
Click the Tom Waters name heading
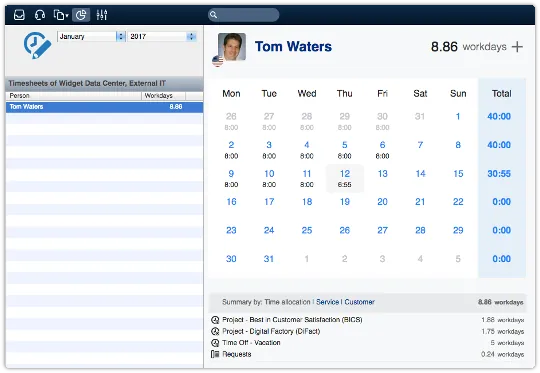pyautogui.click(x=293, y=46)
